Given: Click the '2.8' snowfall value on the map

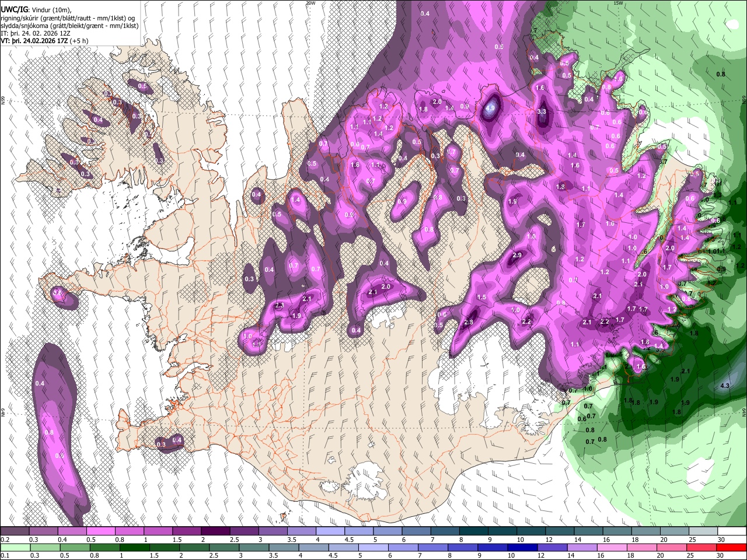Looking at the screenshot, I should (469, 323).
